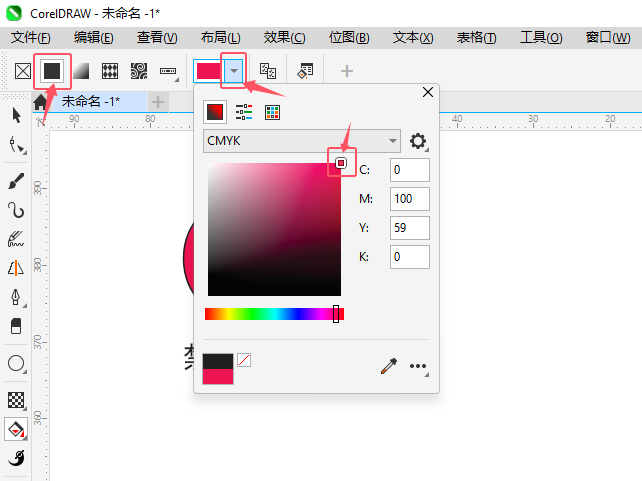
Task: Select the LiveSketch tool
Action: click(x=16, y=239)
